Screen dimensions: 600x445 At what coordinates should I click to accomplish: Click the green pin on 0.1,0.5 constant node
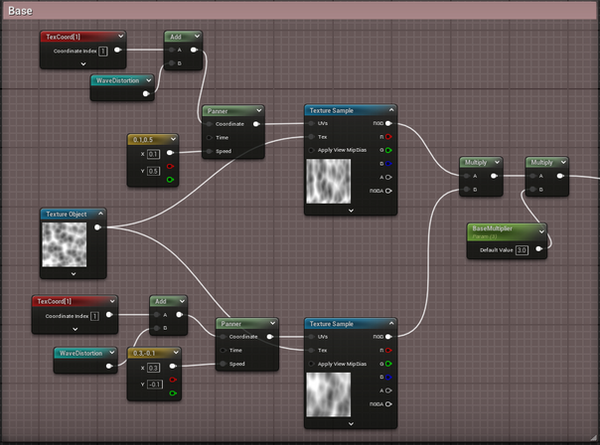click(170, 179)
